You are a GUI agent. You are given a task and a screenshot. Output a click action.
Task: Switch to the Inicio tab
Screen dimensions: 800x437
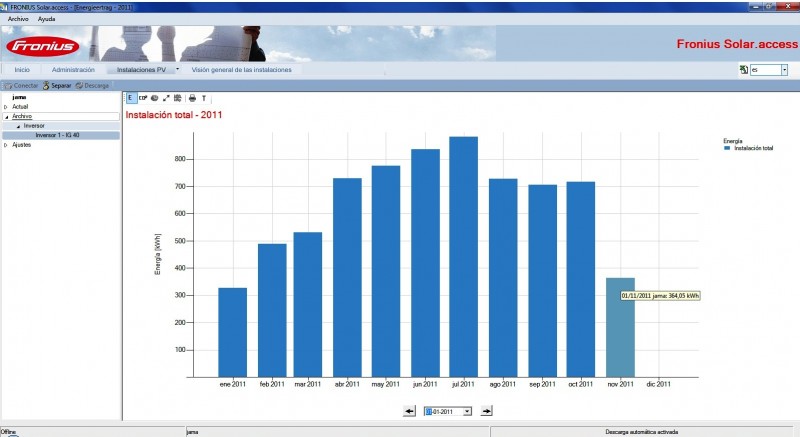(x=22, y=70)
